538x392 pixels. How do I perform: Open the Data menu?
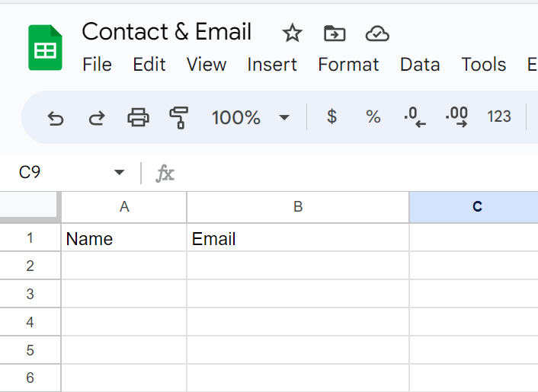[x=420, y=65]
